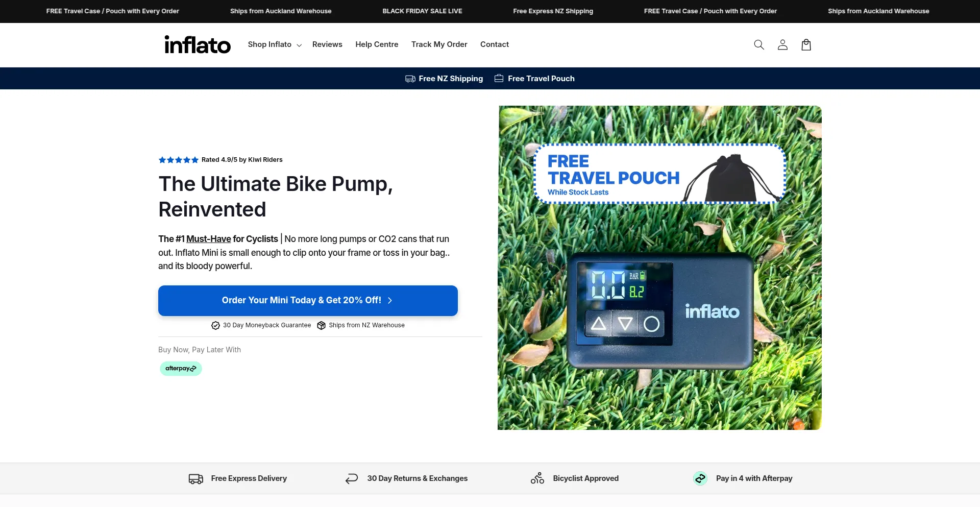Click the five-star rating stars
This screenshot has height=507, width=980.
pyautogui.click(x=178, y=160)
